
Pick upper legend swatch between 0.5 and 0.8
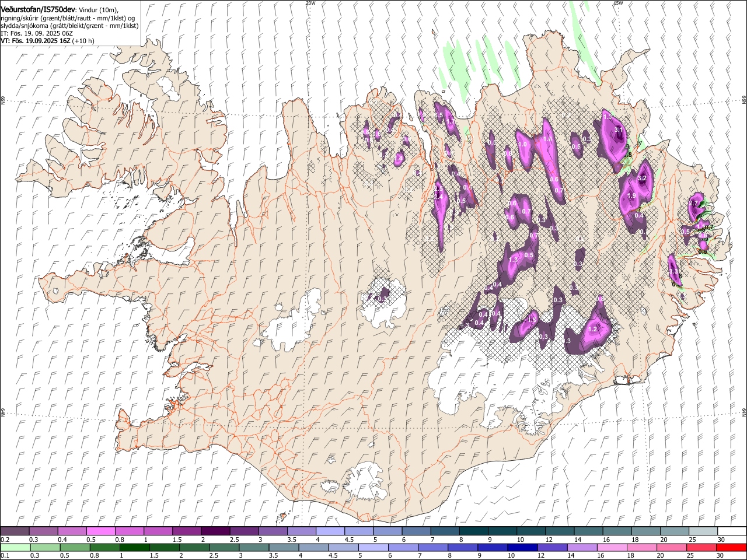coord(101,531)
